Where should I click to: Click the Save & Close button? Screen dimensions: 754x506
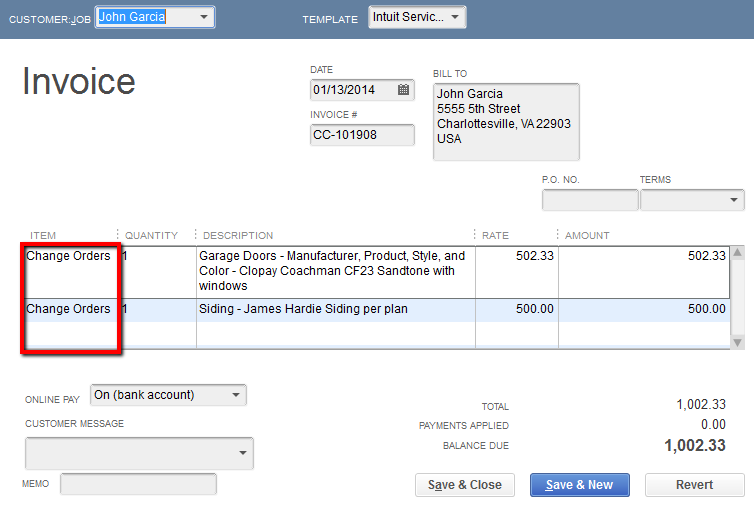(465, 485)
